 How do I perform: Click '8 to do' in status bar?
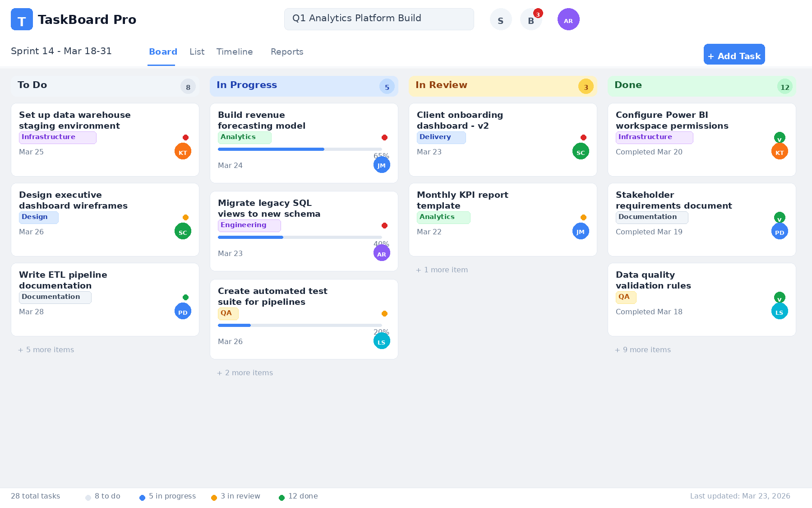coord(107,496)
